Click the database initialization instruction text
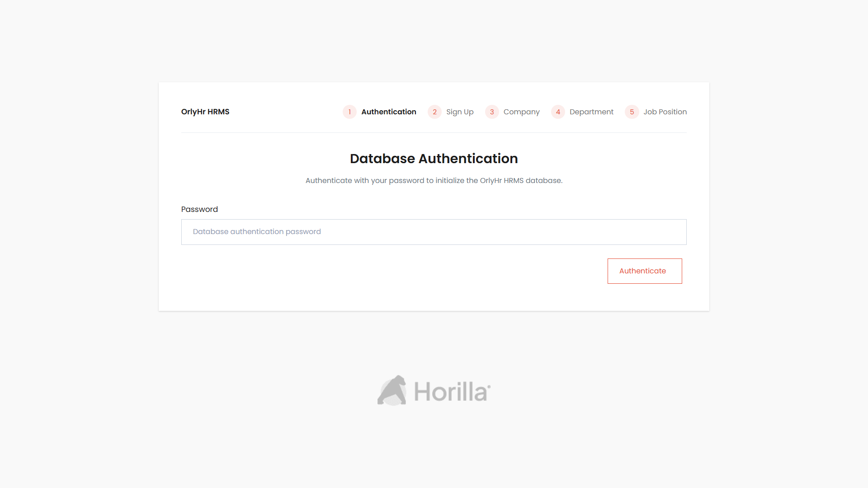Screen dimensions: 868x488 [x=434, y=180]
